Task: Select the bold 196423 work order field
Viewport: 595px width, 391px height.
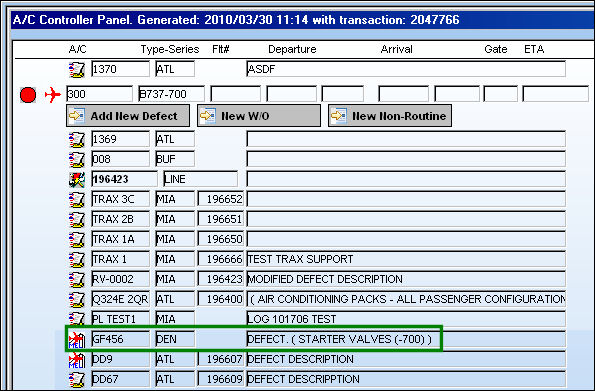Action: point(124,179)
